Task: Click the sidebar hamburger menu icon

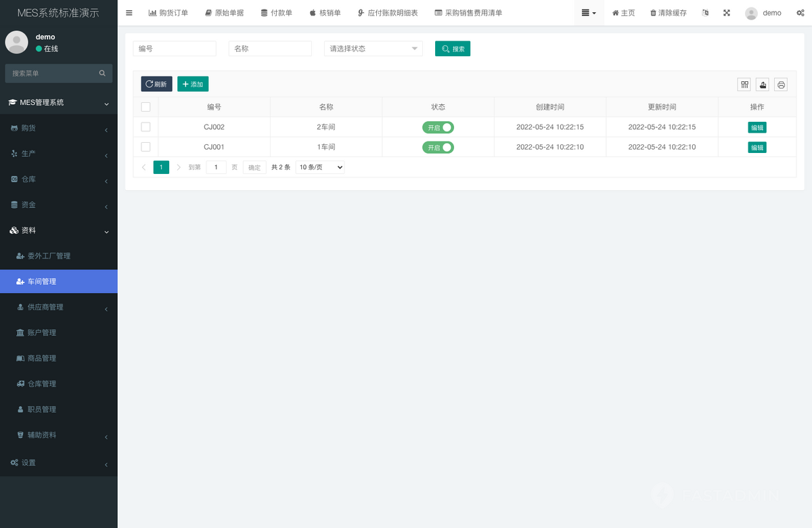Action: (x=129, y=12)
